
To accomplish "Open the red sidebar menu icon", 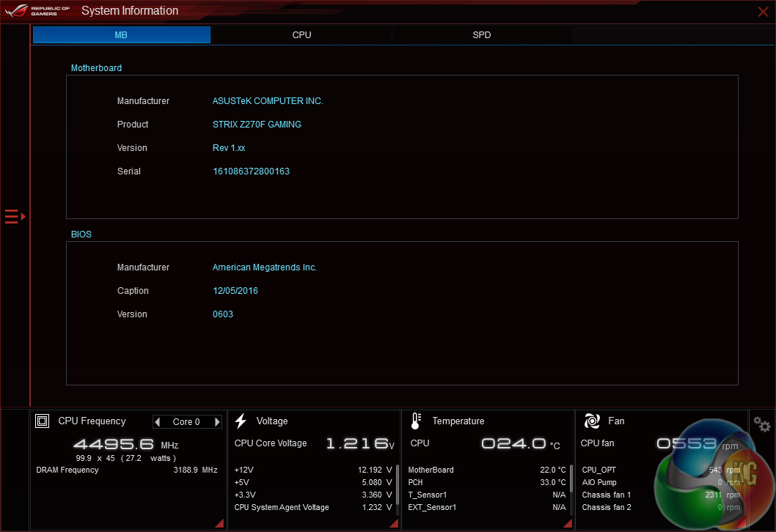I will (x=15, y=216).
